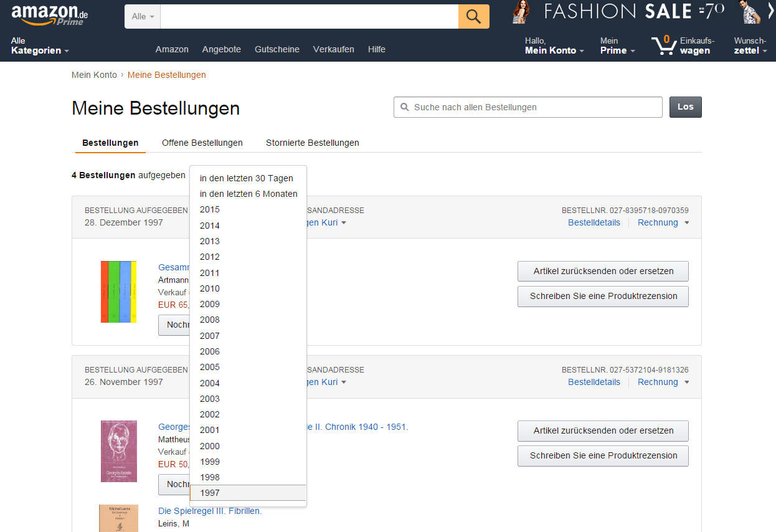The height and width of the screenshot is (532, 776).
Task: Open Bestelldetails for order 027-5372104-9181326
Action: click(x=594, y=382)
